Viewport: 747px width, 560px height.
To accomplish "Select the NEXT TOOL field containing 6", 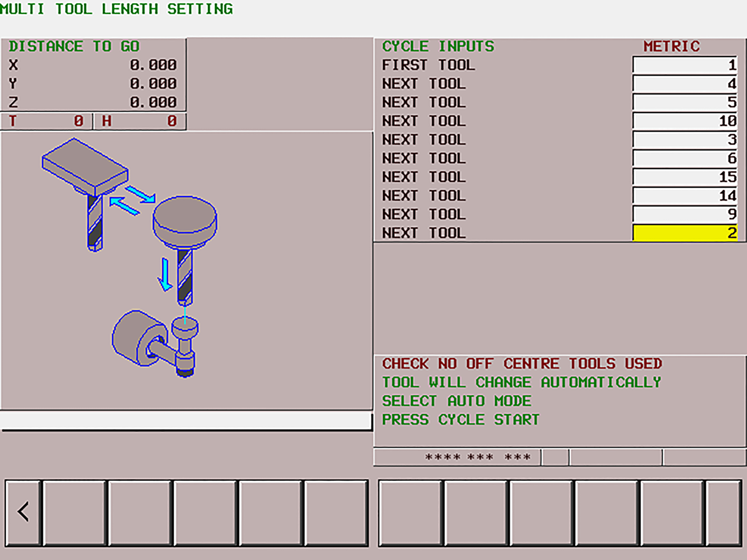I will (x=684, y=158).
